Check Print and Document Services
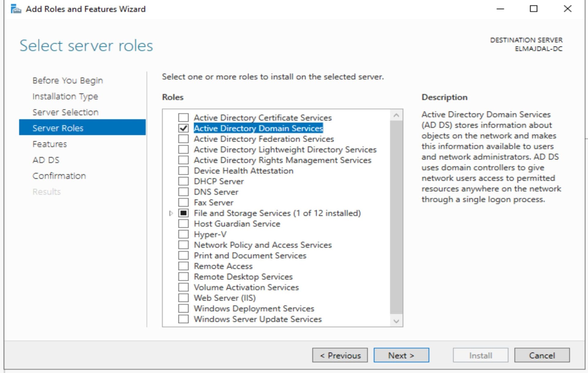 [x=183, y=255]
